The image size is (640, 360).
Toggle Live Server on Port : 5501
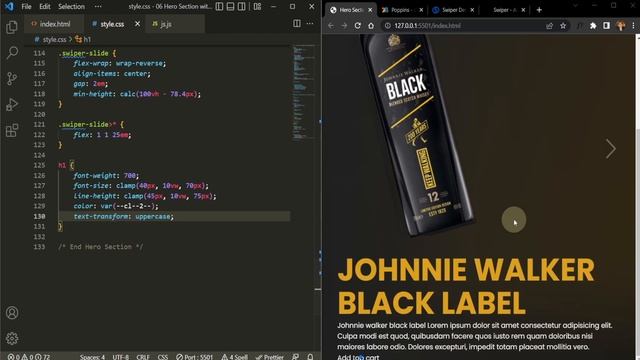pos(195,357)
